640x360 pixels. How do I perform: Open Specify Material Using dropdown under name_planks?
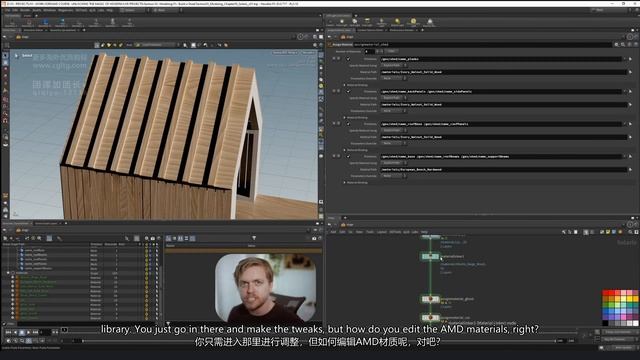[394, 65]
